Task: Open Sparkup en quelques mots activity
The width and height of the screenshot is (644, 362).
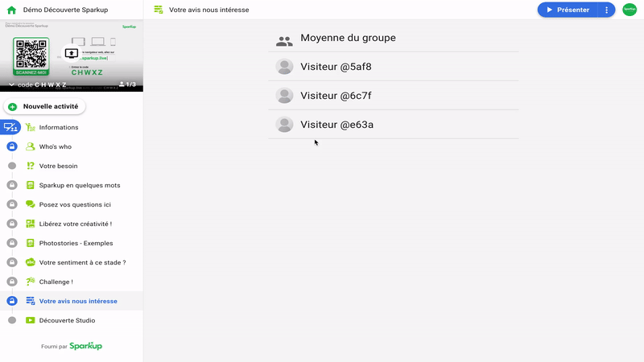Action: coord(80,185)
